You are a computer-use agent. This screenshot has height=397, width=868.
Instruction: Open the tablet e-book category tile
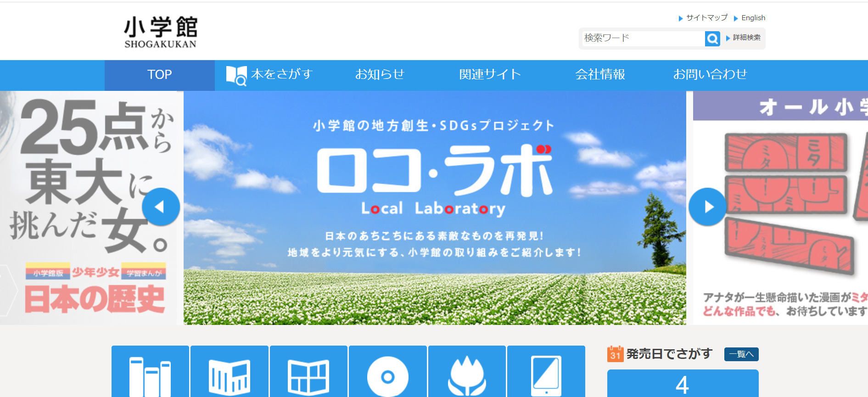coord(546,371)
